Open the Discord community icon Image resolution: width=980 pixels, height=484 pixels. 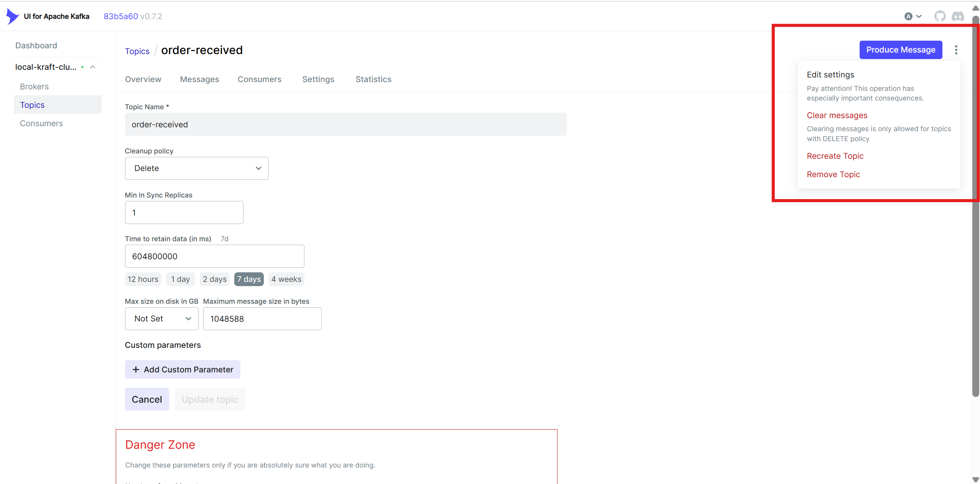pyautogui.click(x=958, y=16)
